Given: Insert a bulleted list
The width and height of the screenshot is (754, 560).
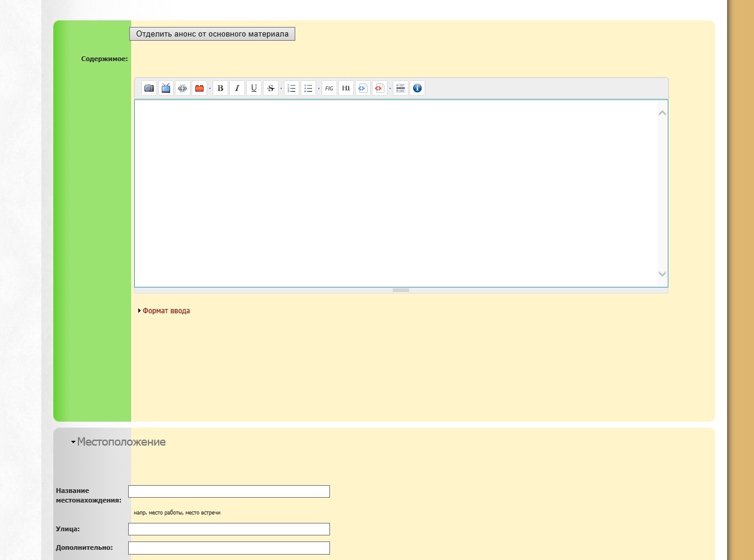Looking at the screenshot, I should [x=308, y=88].
